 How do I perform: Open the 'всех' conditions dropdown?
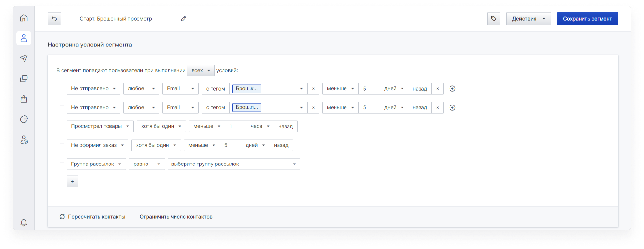(201, 70)
